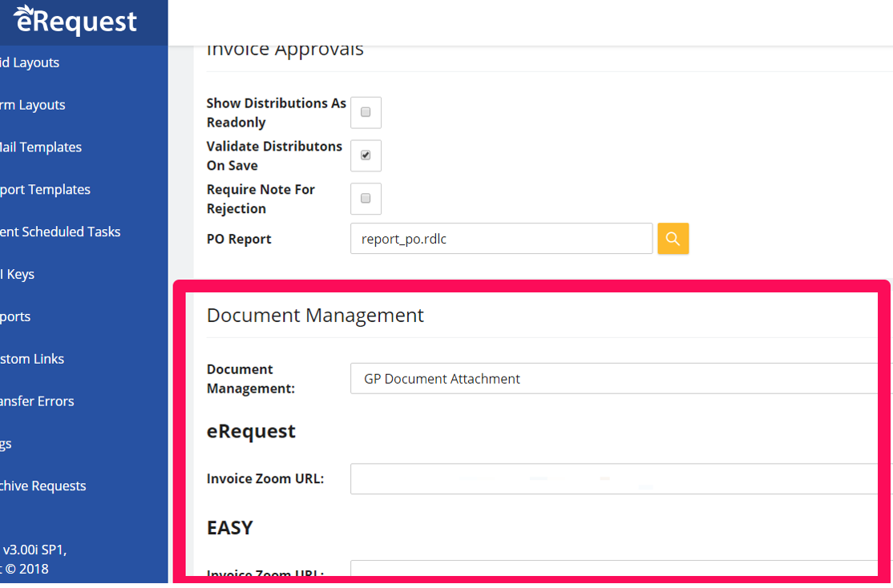Click the eRequest Invoice Zoom URL field

click(617, 479)
